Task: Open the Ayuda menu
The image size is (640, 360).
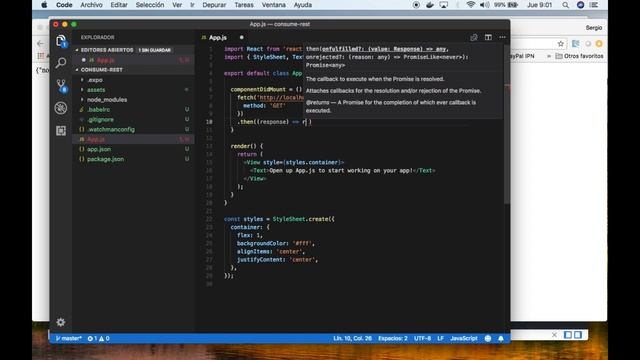Action: pyautogui.click(x=303, y=5)
